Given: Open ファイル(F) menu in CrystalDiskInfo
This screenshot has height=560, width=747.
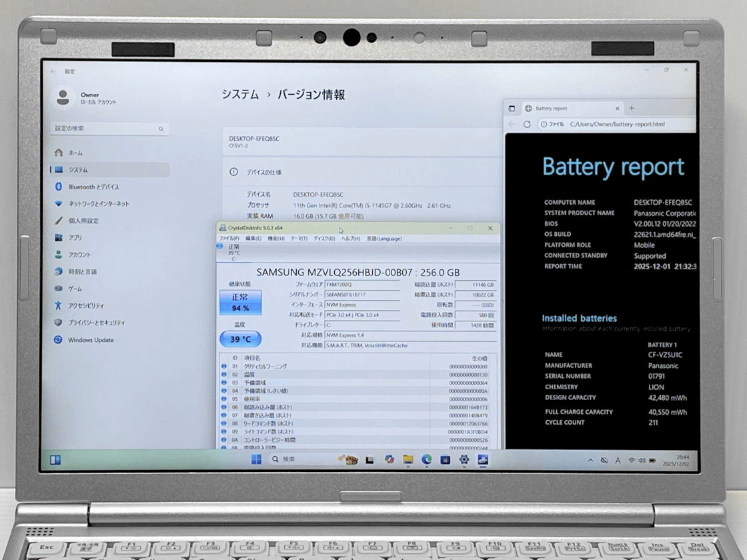Looking at the screenshot, I should pos(229,238).
